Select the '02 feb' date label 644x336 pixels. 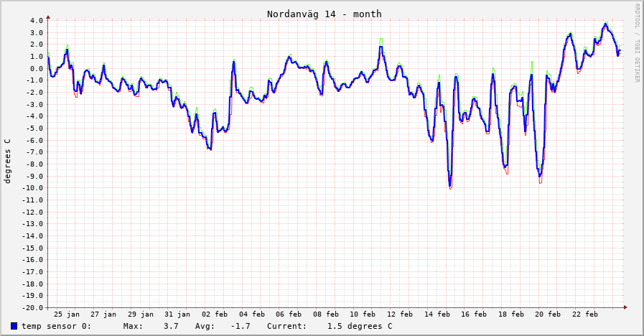[x=215, y=314]
